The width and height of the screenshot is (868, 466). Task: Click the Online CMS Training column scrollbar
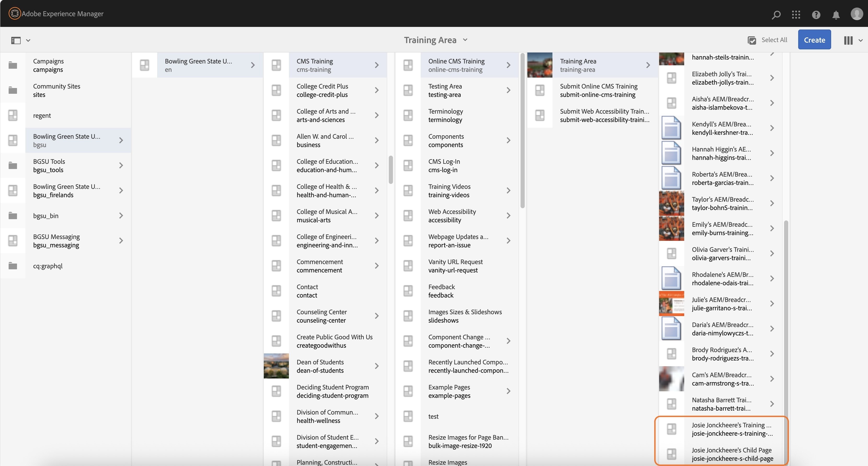pos(523,130)
